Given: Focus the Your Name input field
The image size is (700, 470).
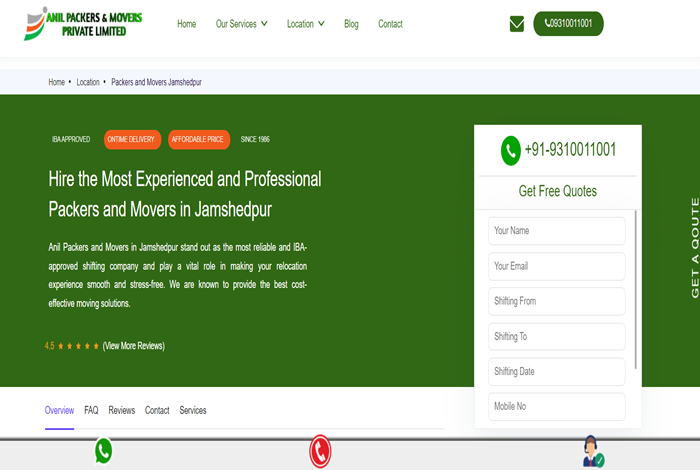Looking at the screenshot, I should coord(557,231).
